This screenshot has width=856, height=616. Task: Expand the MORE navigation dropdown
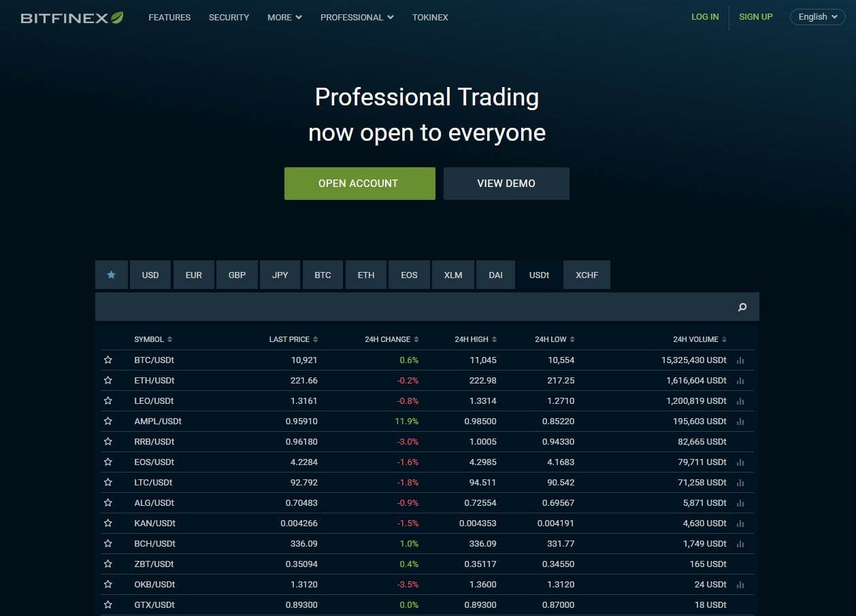(284, 17)
